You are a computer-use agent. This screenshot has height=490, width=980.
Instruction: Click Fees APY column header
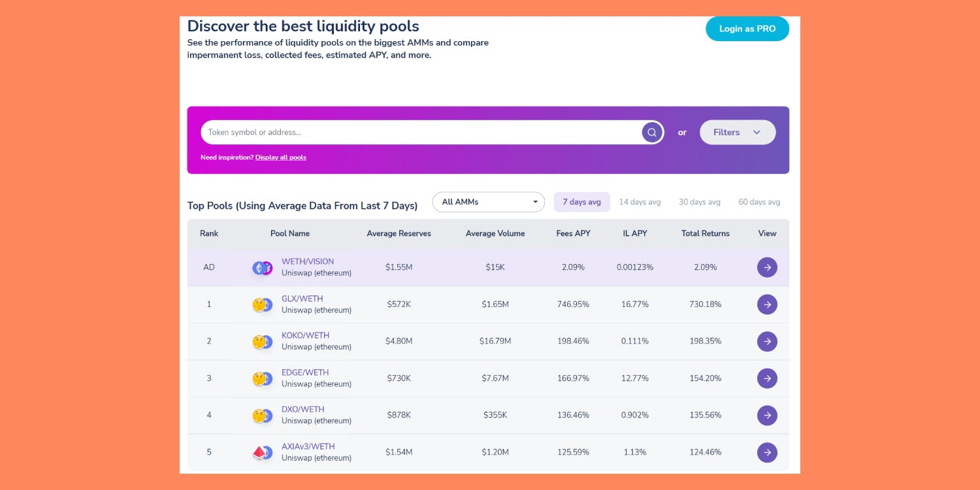pyautogui.click(x=574, y=233)
